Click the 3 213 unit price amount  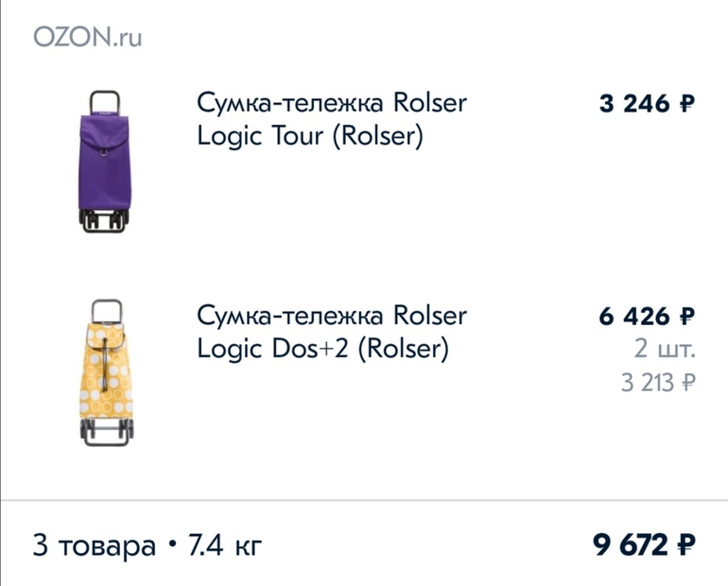click(x=648, y=383)
